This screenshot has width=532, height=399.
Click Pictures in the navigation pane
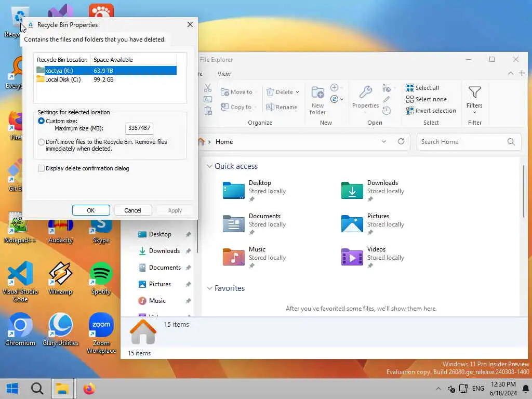[160, 284]
